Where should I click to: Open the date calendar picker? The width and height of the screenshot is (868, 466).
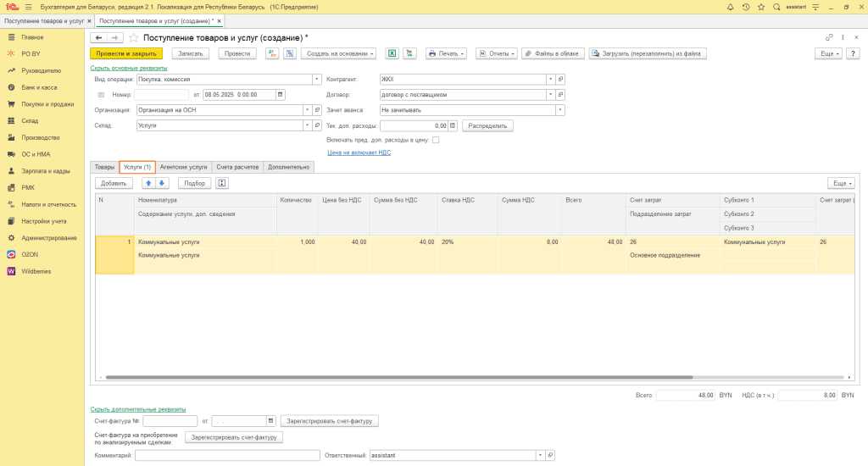[x=280, y=95]
